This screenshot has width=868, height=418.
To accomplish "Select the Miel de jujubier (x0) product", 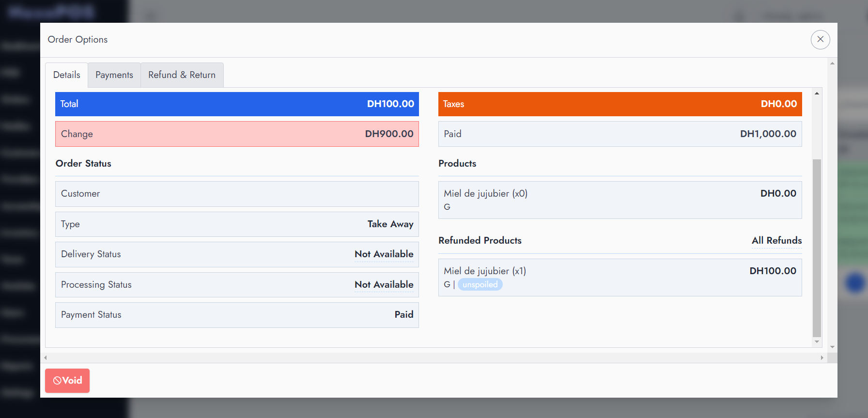I will pyautogui.click(x=620, y=200).
